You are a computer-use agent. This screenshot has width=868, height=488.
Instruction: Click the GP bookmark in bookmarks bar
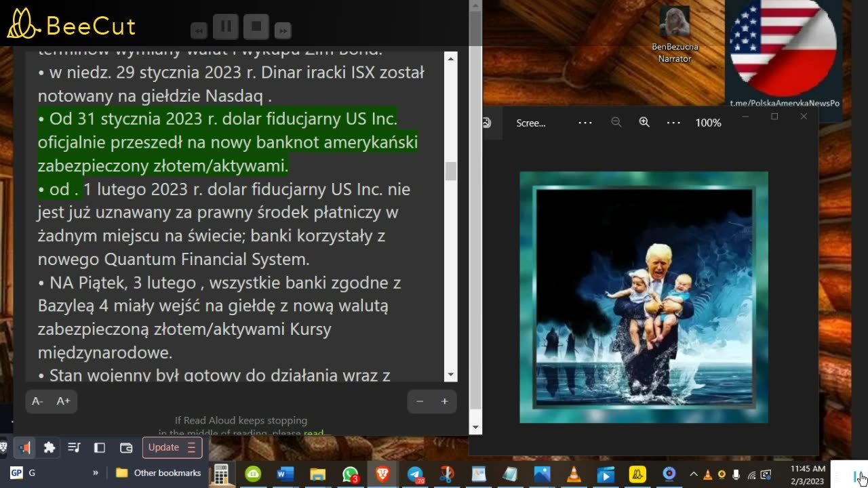22,472
